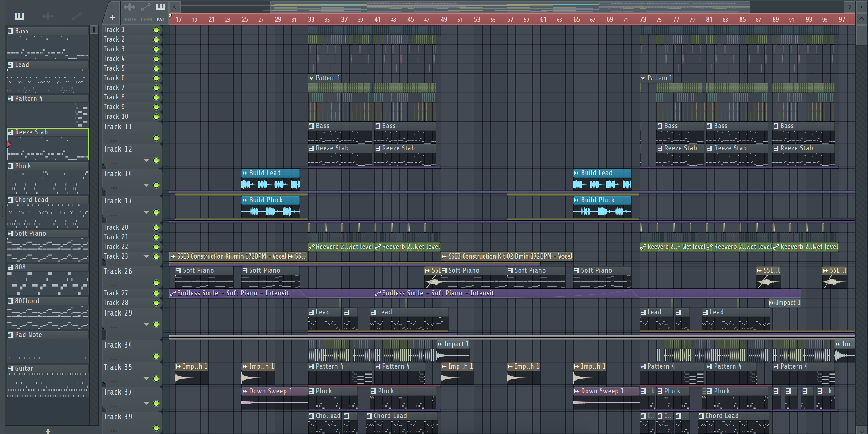
Task: Select the Reeze Stab pattern in picker
Action: [x=48, y=144]
